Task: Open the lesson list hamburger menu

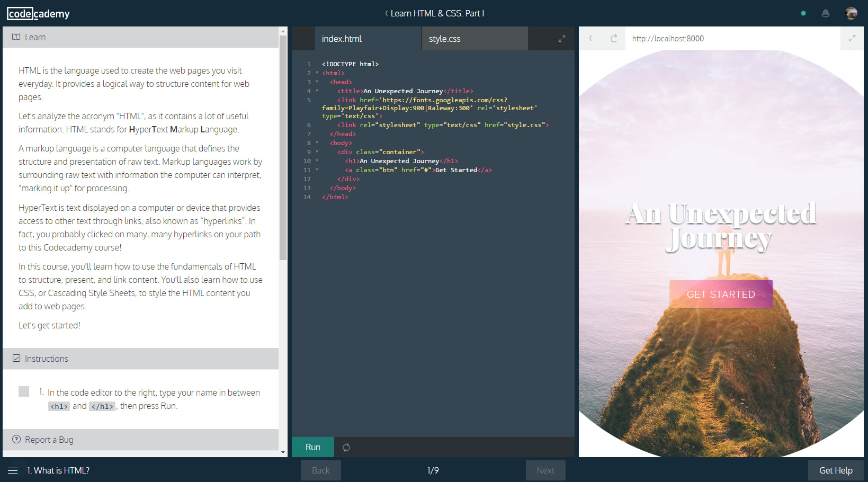Action: pos(13,470)
